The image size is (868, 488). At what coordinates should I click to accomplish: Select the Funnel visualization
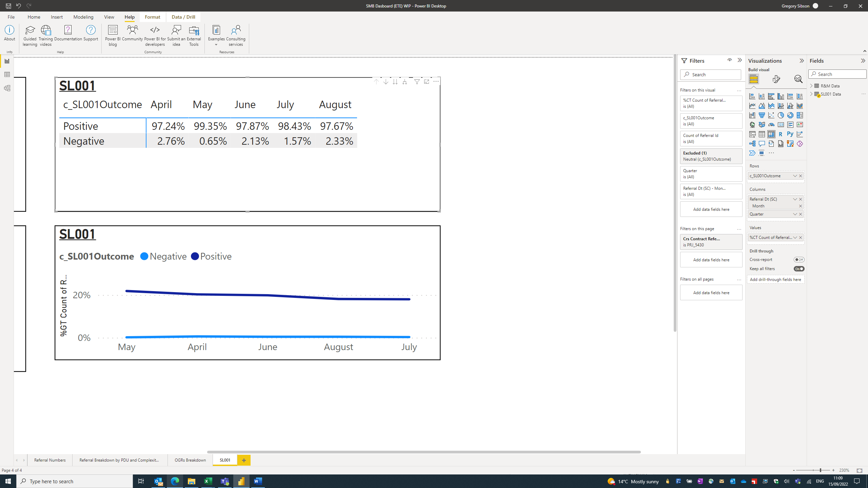[x=762, y=115]
